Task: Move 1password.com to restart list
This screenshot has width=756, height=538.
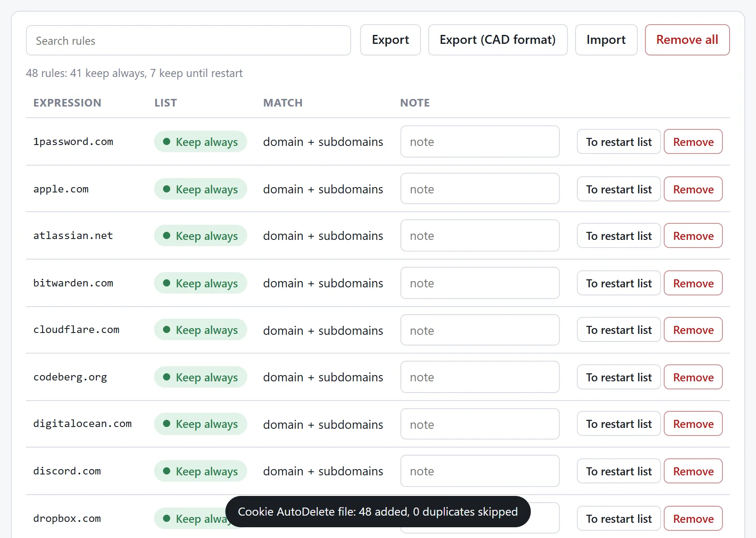Action: click(619, 142)
